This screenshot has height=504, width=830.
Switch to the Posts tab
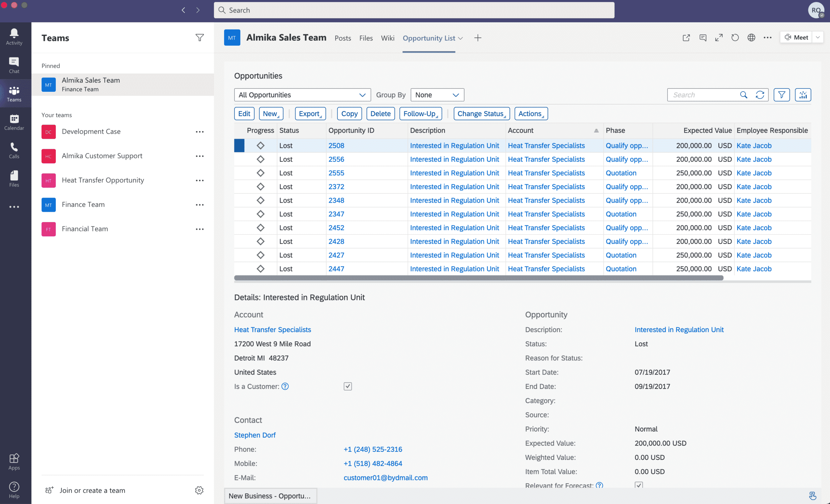343,37
